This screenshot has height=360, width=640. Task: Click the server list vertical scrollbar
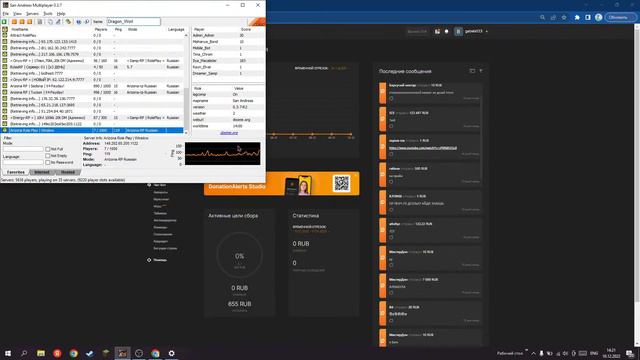pyautogui.click(x=186, y=84)
